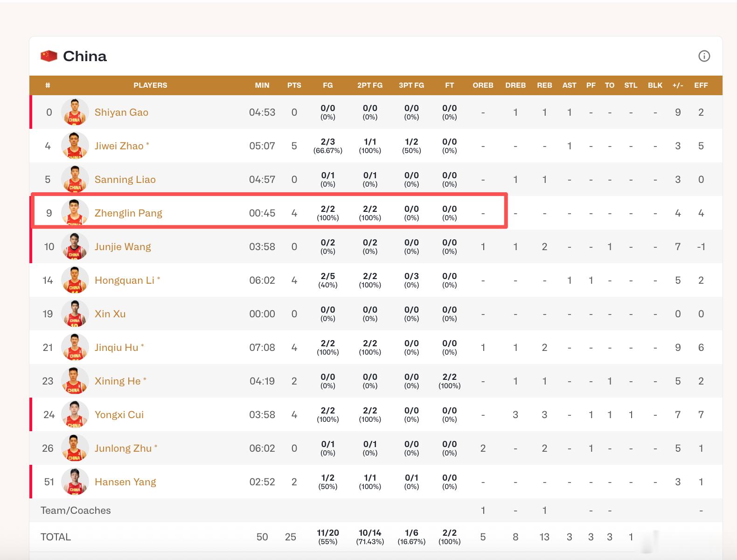
Task: Open Jinqiu Hu's player photo
Action: pos(75,347)
